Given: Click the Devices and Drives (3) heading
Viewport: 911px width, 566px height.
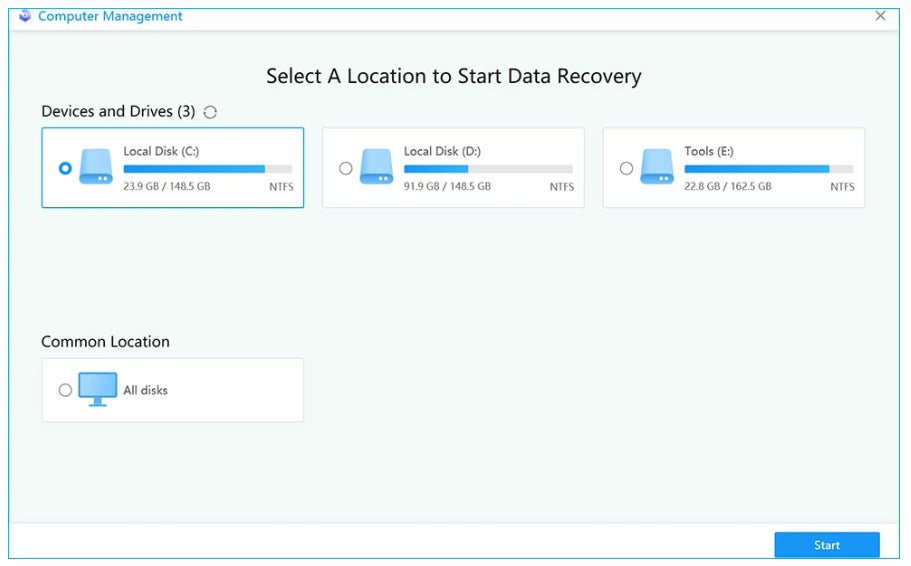Looking at the screenshot, I should pyautogui.click(x=118, y=111).
